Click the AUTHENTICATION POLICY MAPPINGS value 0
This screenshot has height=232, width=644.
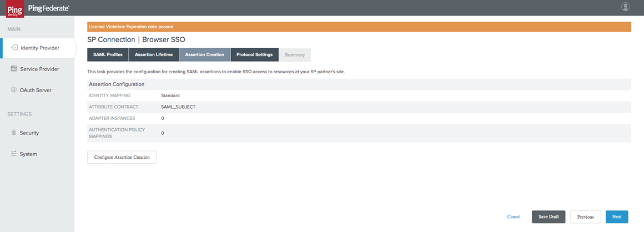pos(163,133)
